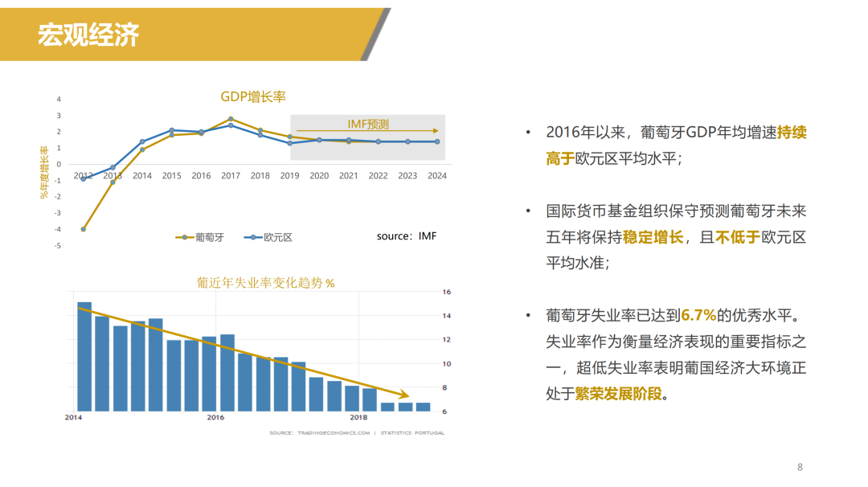
Task: Select the highlighted 6.7% text
Action: tap(698, 315)
